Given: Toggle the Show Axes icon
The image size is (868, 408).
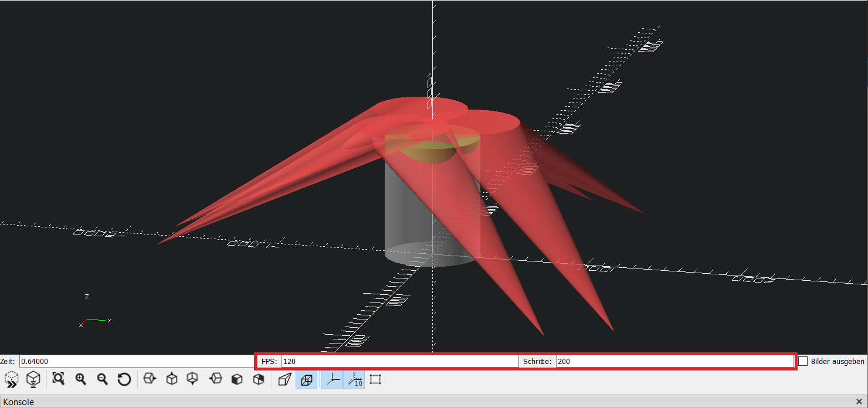Looking at the screenshot, I should (332, 379).
